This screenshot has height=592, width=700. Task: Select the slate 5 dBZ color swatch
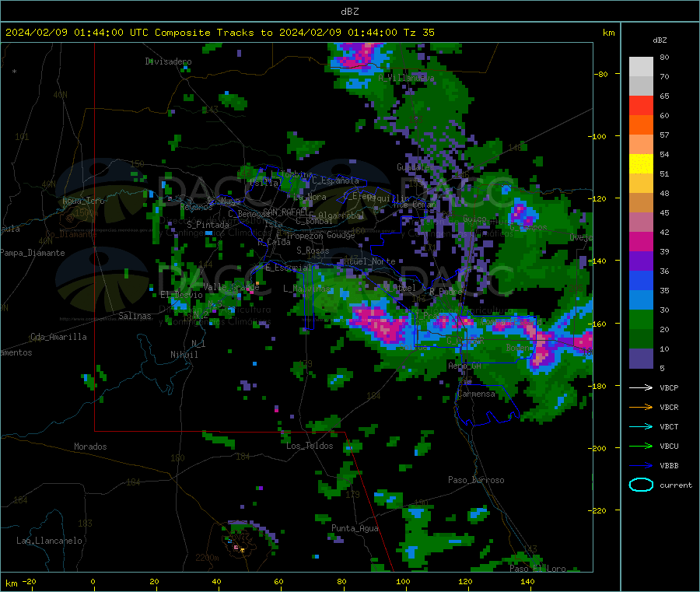click(641, 359)
